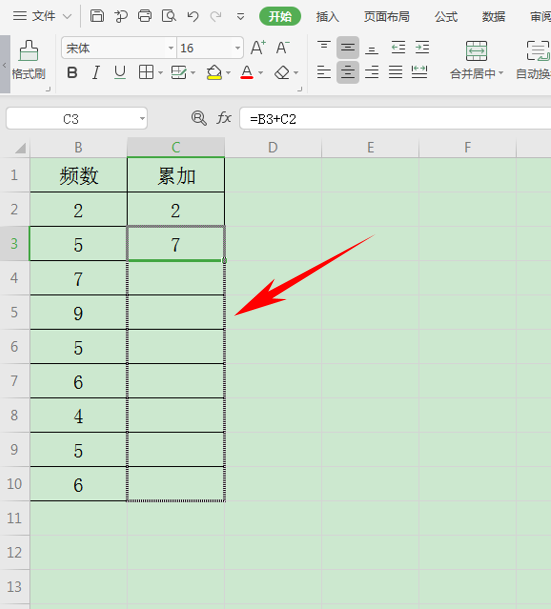551x609 pixels.
Task: Click distributed alignment icon
Action: point(419,72)
